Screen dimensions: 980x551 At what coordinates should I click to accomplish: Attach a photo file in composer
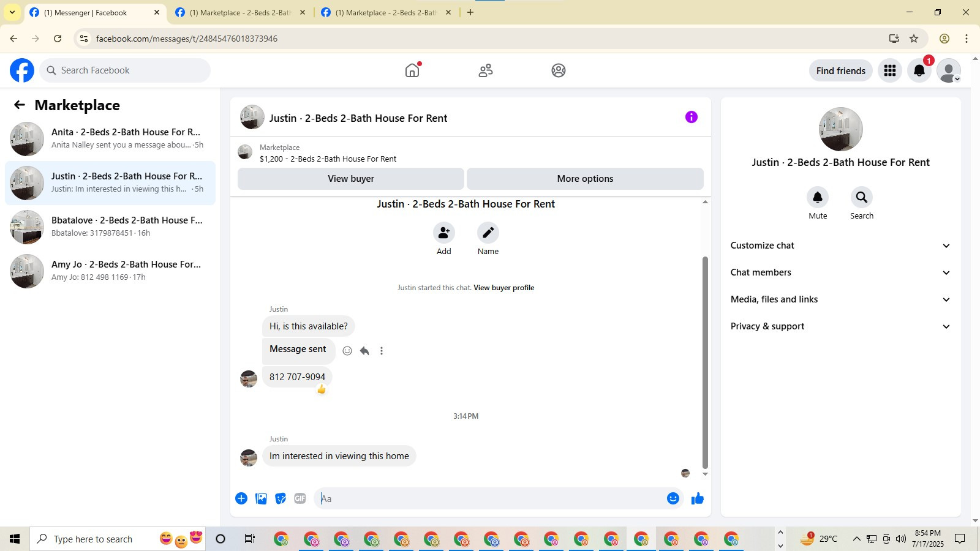tap(261, 498)
